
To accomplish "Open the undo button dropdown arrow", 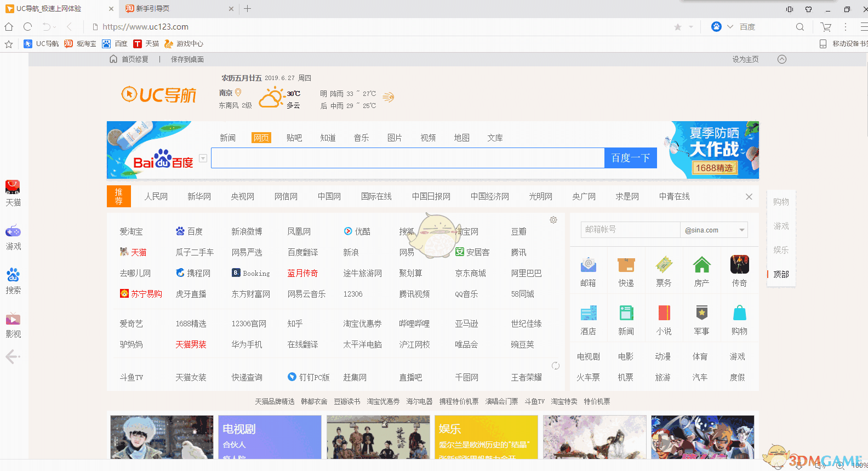I will point(55,27).
